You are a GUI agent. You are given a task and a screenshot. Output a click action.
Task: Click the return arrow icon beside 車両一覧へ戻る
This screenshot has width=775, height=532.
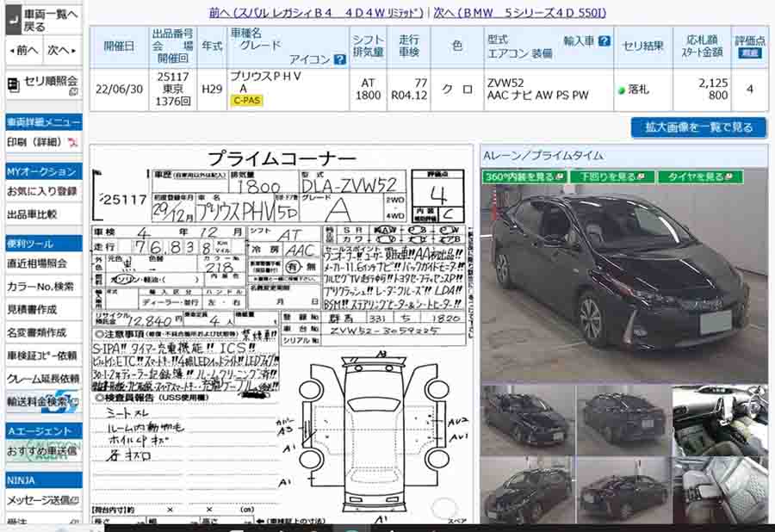tap(14, 21)
